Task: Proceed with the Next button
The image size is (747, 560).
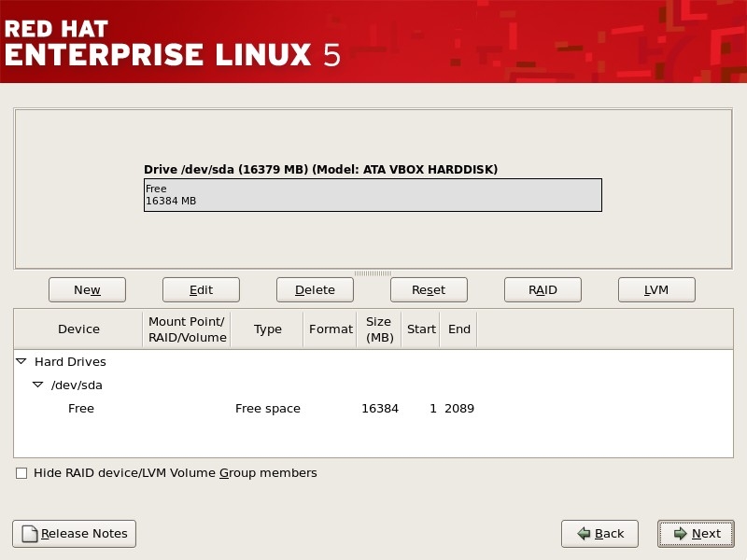Action: (696, 533)
